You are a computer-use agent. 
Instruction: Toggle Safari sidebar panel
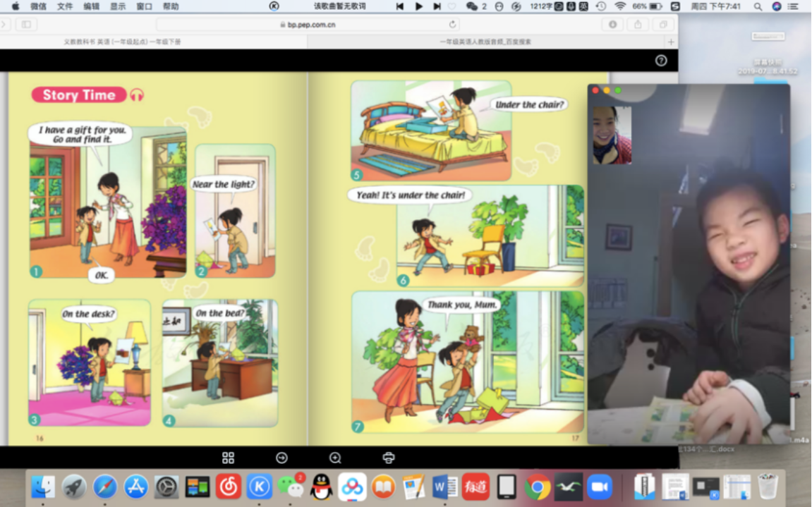click(x=26, y=25)
